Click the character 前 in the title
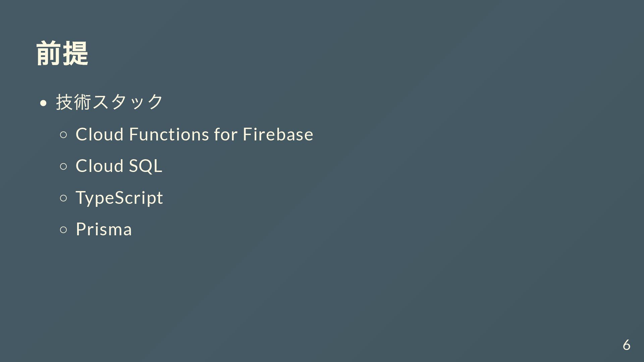644x362 pixels. [49, 53]
